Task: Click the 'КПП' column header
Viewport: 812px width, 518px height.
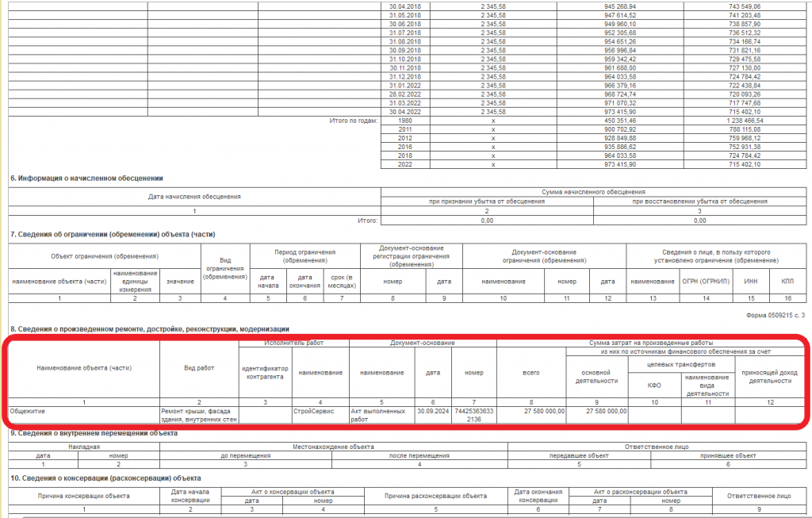Action: tap(787, 282)
